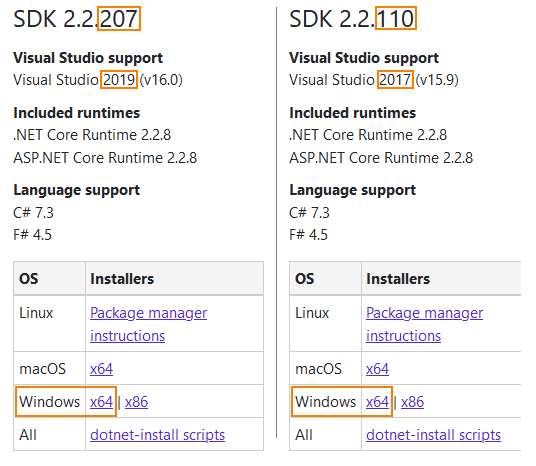Open macOS x64 installer for SDK 2.2.207

tap(101, 369)
